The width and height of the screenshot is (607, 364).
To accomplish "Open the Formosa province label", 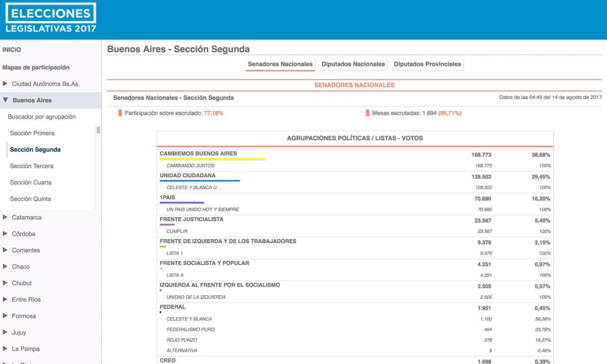I will click(24, 316).
